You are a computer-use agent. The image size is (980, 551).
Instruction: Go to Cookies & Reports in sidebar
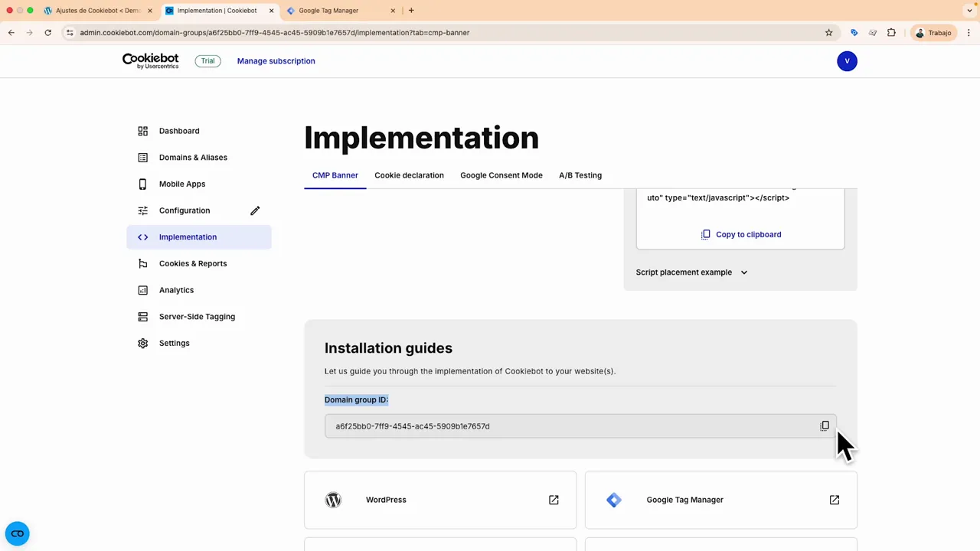193,263
